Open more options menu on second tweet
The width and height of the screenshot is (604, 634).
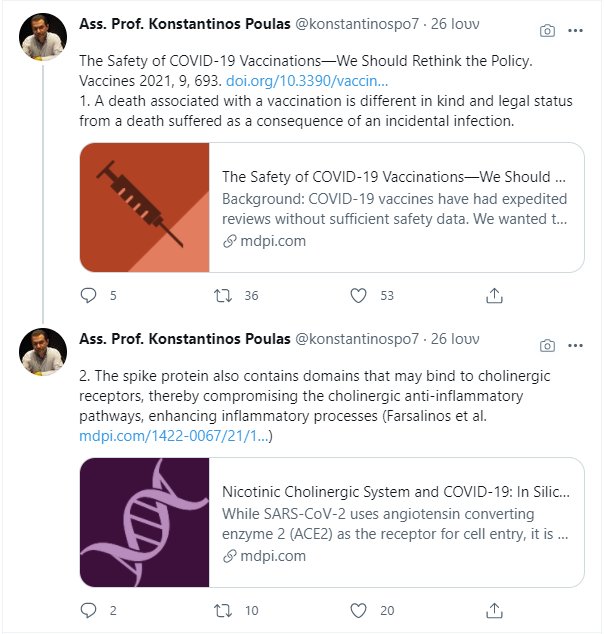tap(575, 345)
